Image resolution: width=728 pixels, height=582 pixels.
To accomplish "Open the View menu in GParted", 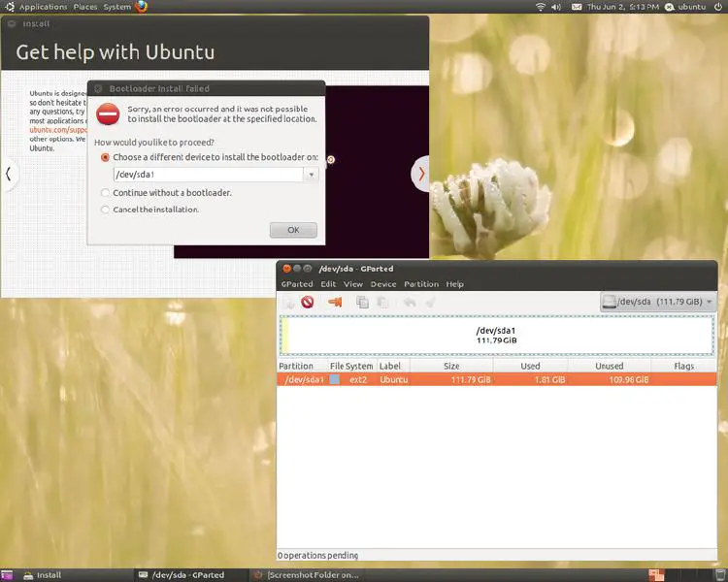I will coord(353,284).
